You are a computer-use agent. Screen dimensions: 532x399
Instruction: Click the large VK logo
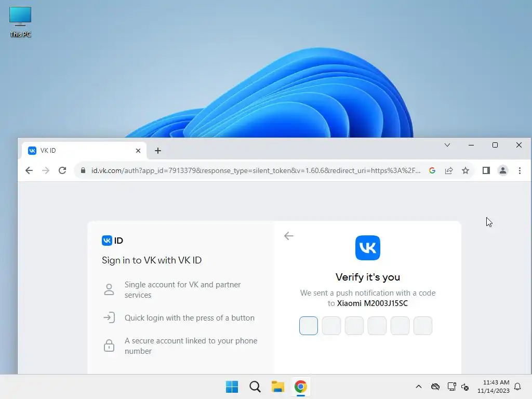click(368, 248)
